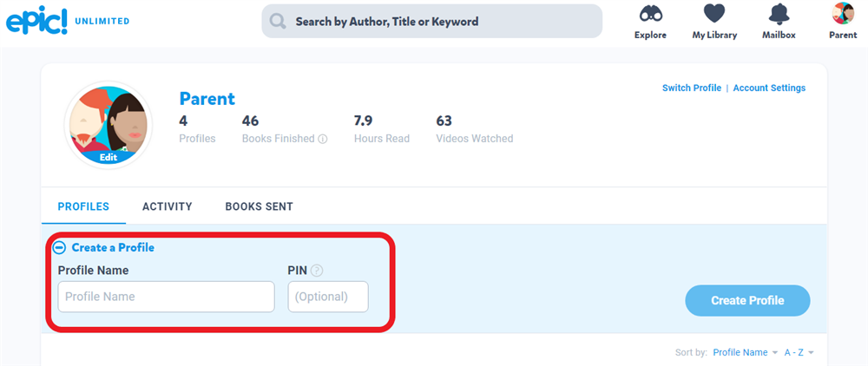868x366 pixels.
Task: Click the search magnifier icon
Action: (278, 22)
